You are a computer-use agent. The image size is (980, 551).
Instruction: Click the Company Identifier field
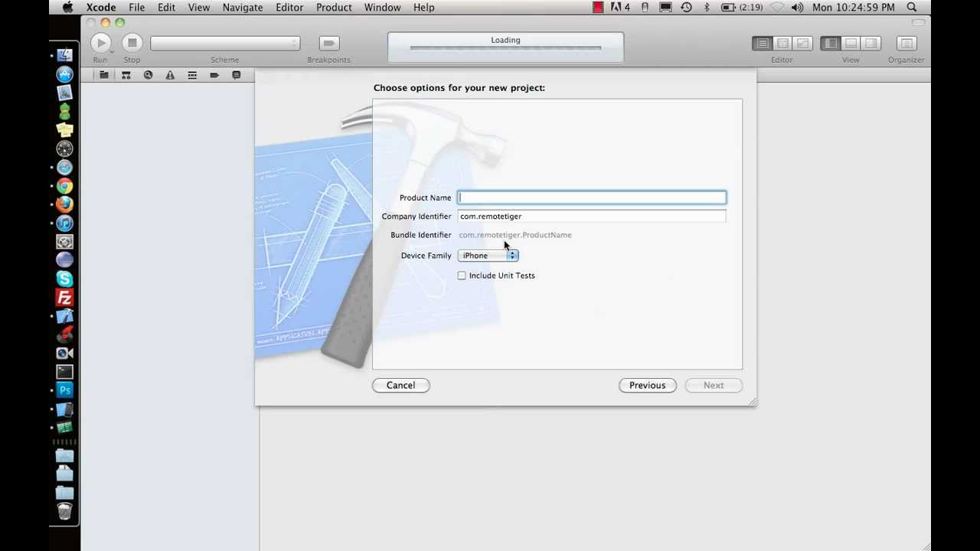pyautogui.click(x=592, y=217)
